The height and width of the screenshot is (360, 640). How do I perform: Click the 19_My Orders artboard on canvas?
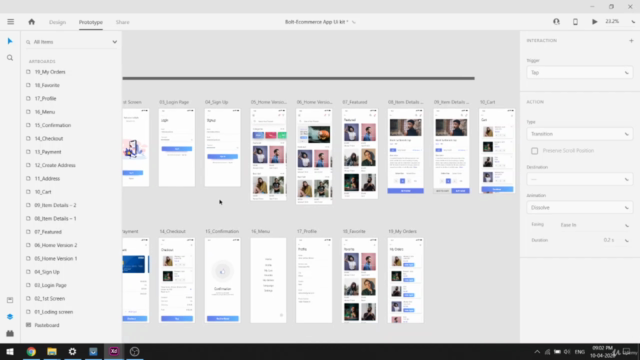pyautogui.click(x=405, y=280)
